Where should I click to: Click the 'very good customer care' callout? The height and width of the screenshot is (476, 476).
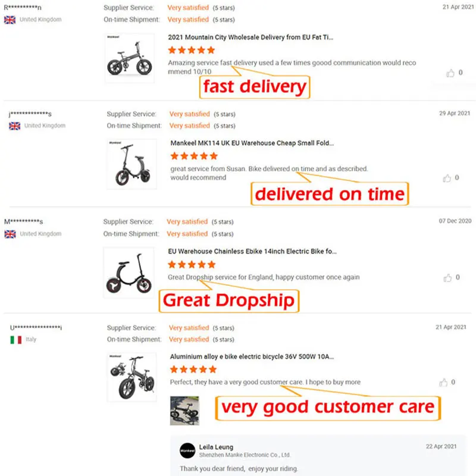pos(328,408)
